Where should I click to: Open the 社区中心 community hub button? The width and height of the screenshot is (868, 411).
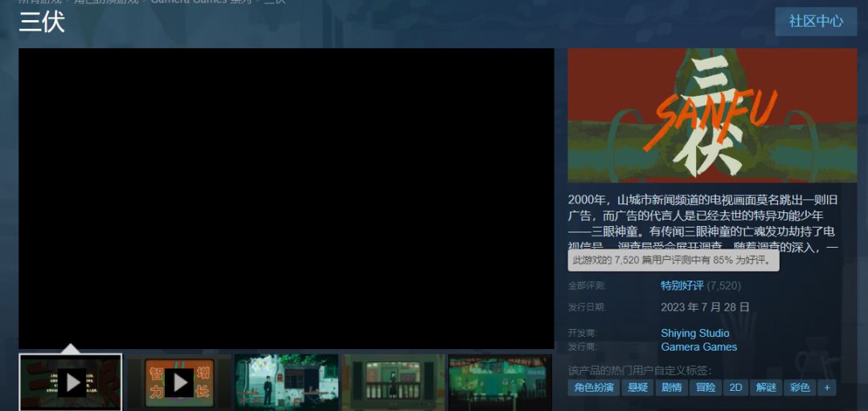[816, 22]
